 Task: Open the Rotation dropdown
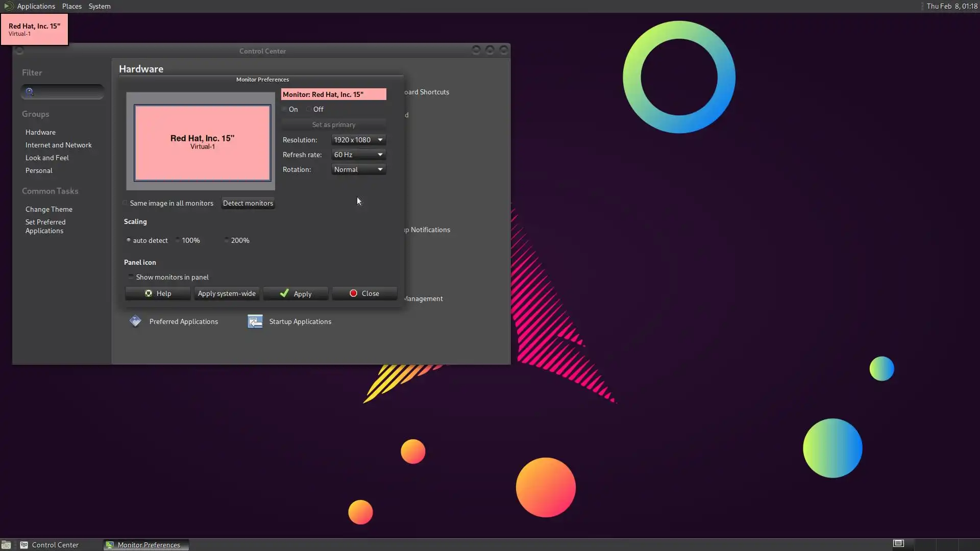pyautogui.click(x=358, y=169)
